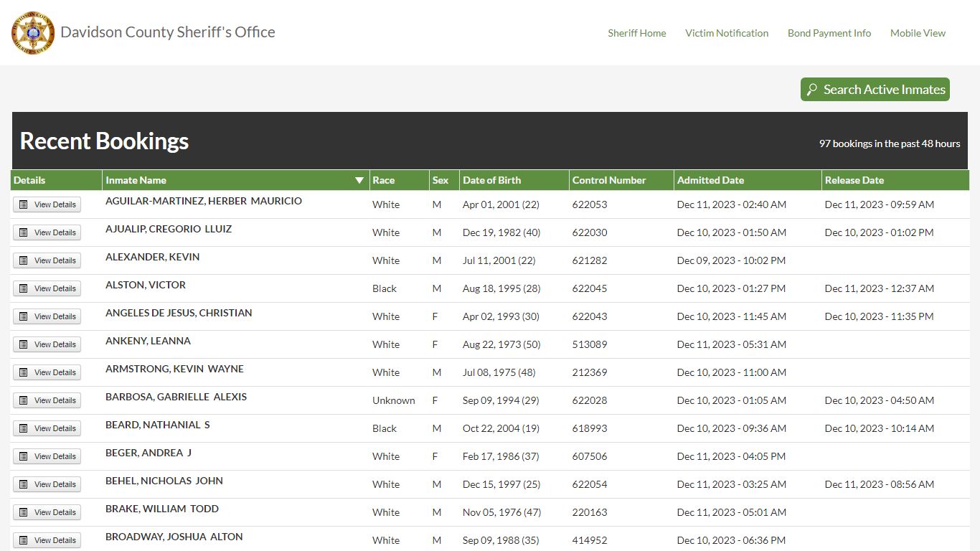Screen dimensions: 980x551
Task: Click inmate name ARMSTRONG, KEVIN WAYNE
Action: [174, 369]
